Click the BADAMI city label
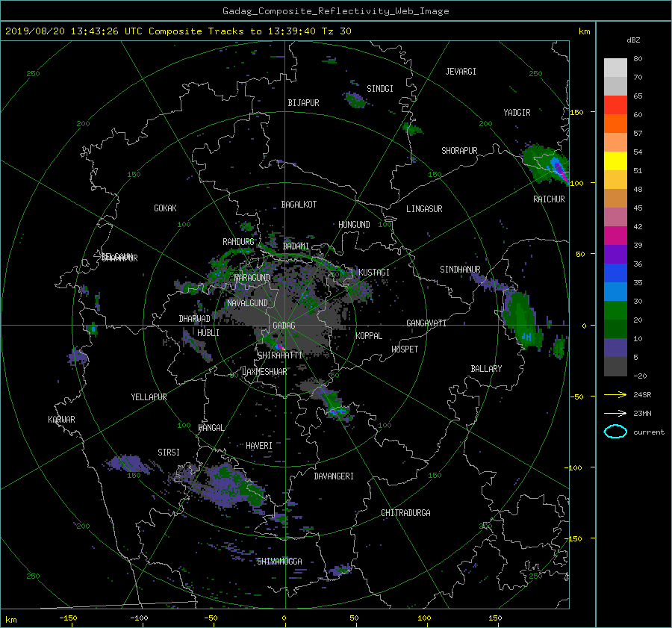Image resolution: width=672 pixels, height=628 pixels. [x=296, y=246]
